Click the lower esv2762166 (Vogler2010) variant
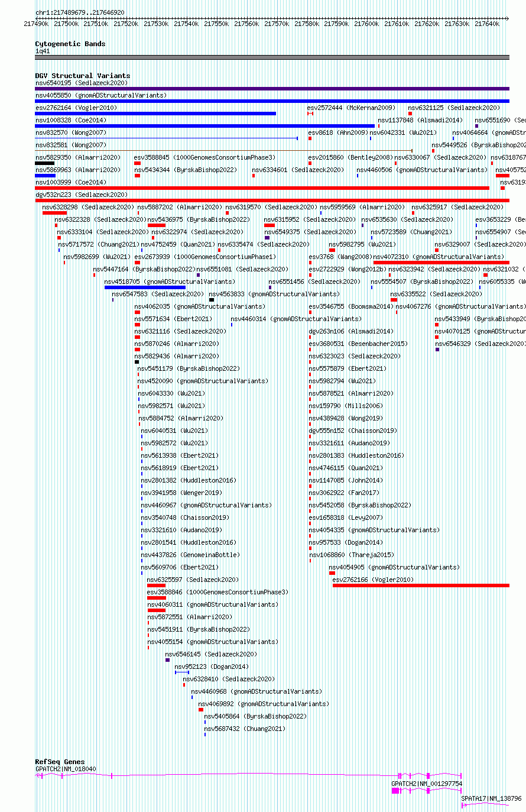This screenshot has height=812, width=526. (x=421, y=585)
